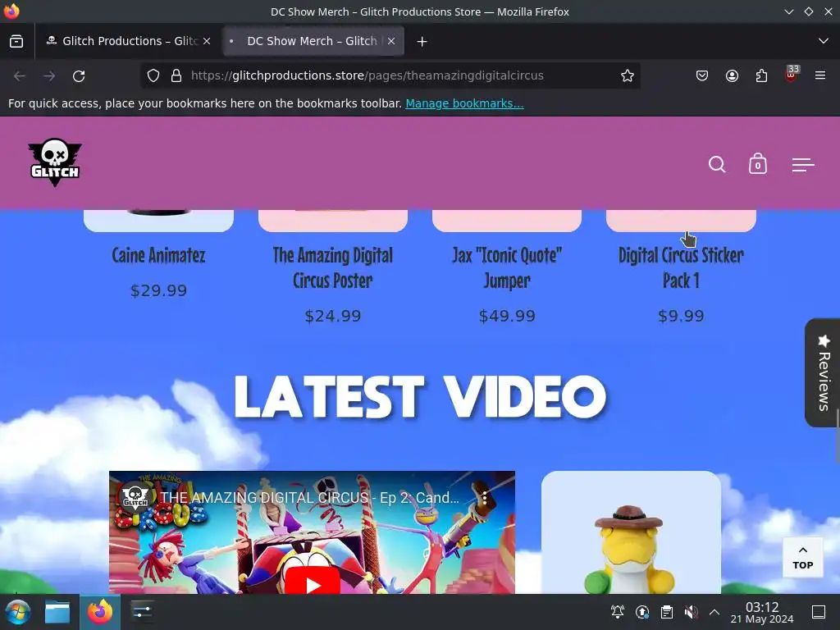Screen dimensions: 840x630
Task: Open the uBlock extension with badge 33
Action: click(791, 75)
